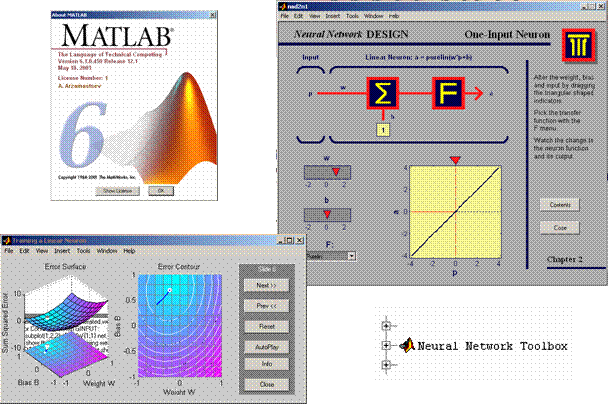Click the yellow neuron output plot
This screenshot has width=608, height=404.
(455, 212)
